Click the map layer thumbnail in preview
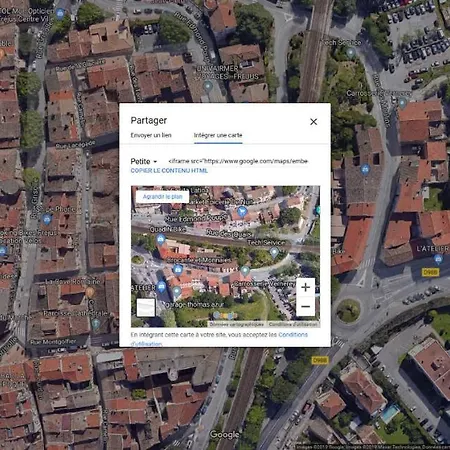This screenshot has height=450, width=450. pos(146,307)
